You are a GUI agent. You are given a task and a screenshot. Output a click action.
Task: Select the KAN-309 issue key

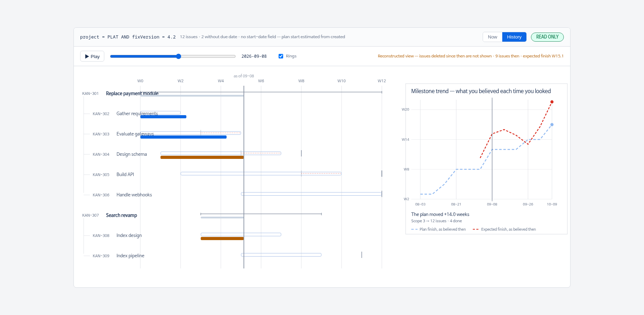tap(101, 256)
